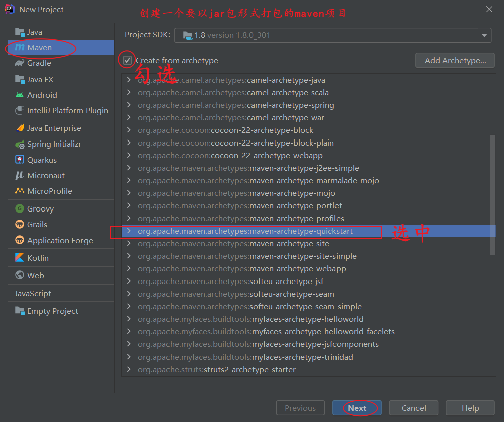504x422 pixels.
Task: Select maven-archetype-site-simple row
Action: [308, 256]
